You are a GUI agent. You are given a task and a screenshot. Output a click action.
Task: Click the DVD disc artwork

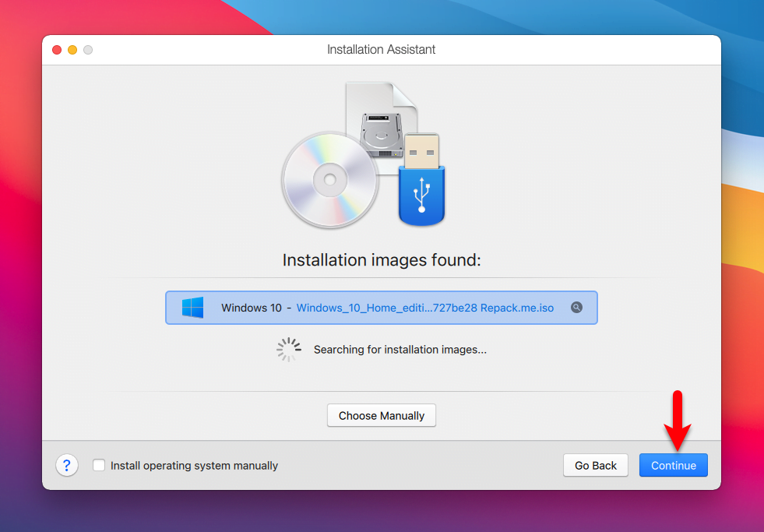click(x=330, y=180)
